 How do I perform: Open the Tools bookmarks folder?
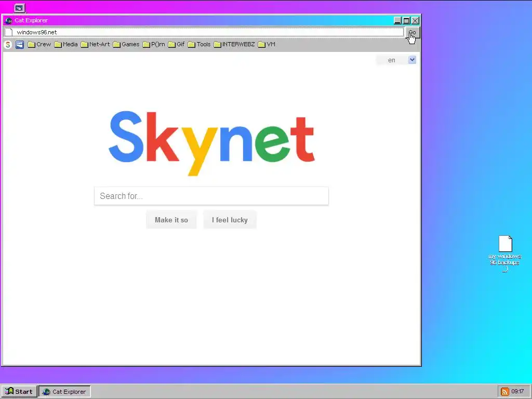click(x=199, y=45)
